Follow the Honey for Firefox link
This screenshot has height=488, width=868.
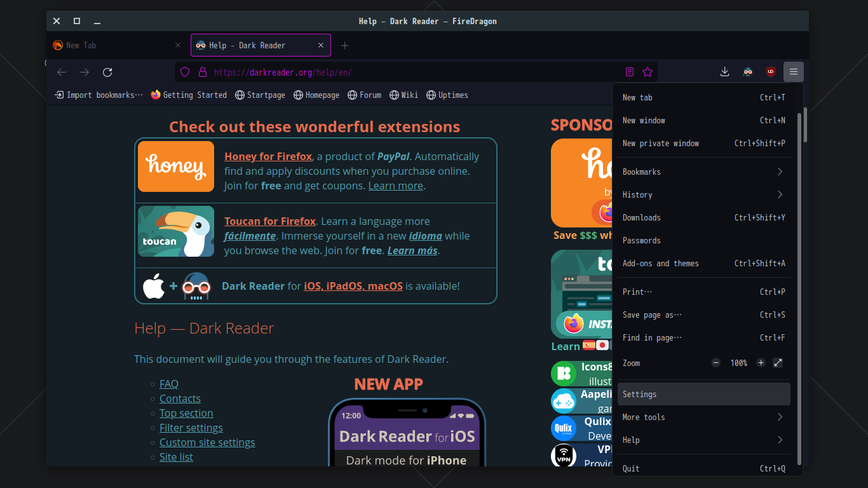tap(268, 156)
